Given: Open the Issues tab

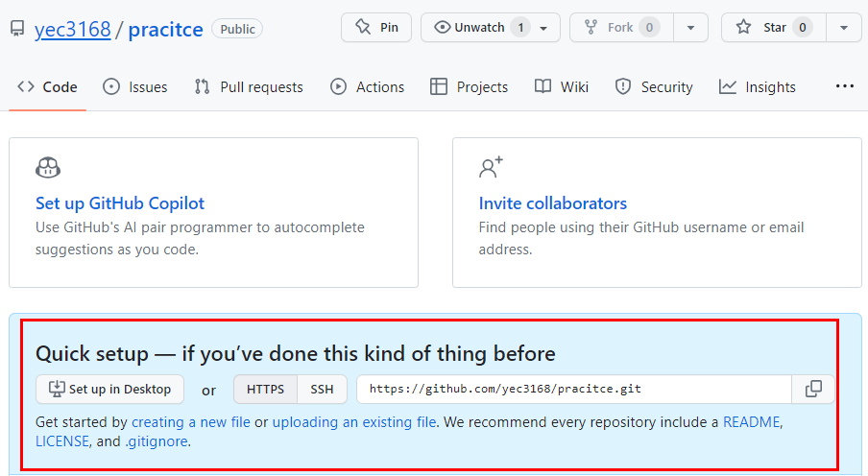Looking at the screenshot, I should coord(135,87).
